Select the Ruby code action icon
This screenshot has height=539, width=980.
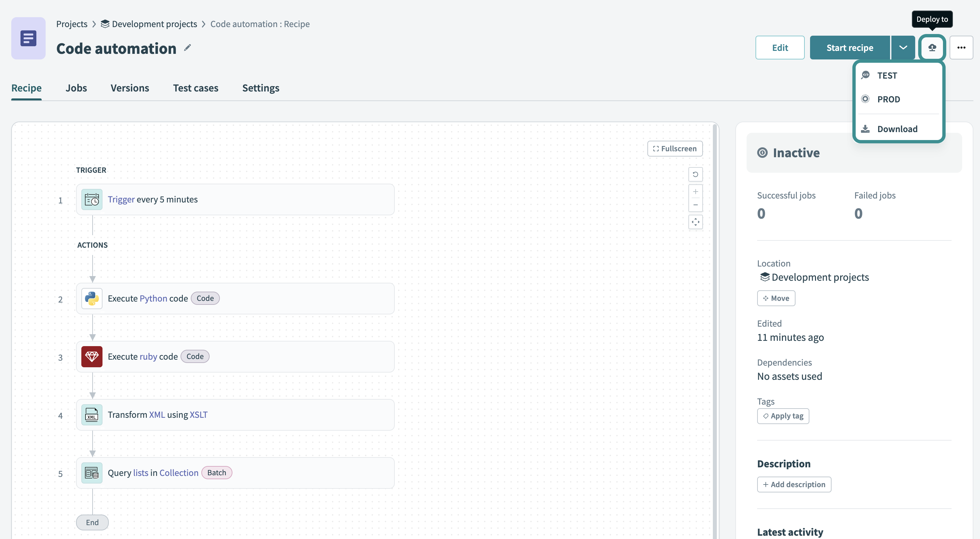pos(92,357)
